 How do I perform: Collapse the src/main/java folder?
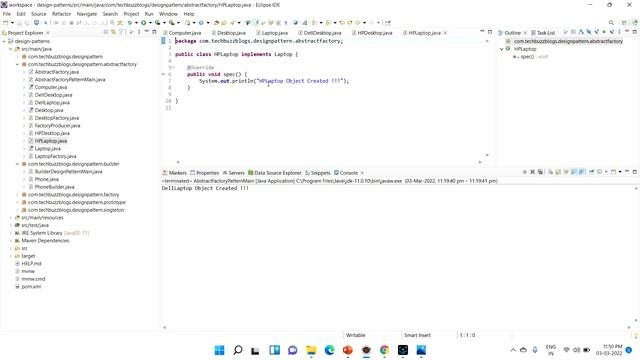pos(11,49)
